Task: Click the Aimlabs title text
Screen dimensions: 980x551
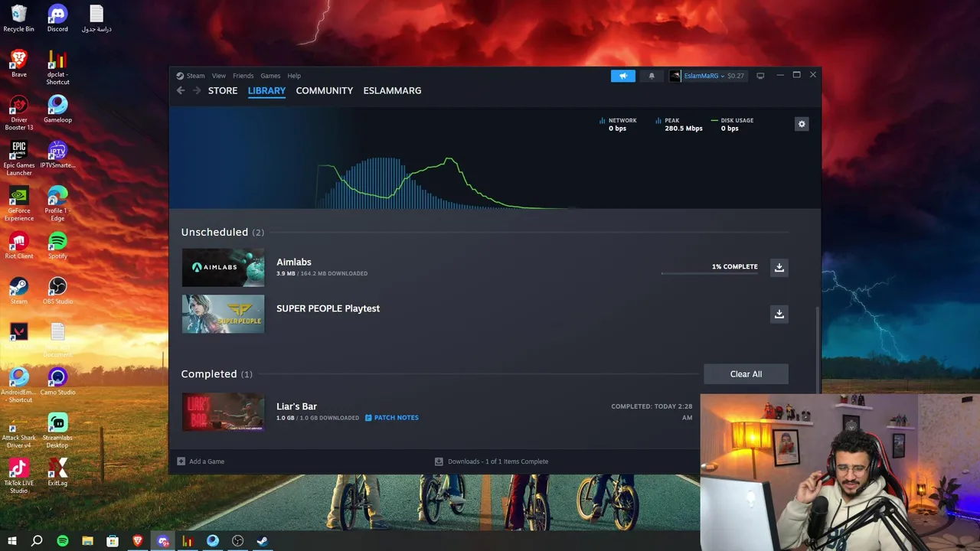Action: pos(294,262)
